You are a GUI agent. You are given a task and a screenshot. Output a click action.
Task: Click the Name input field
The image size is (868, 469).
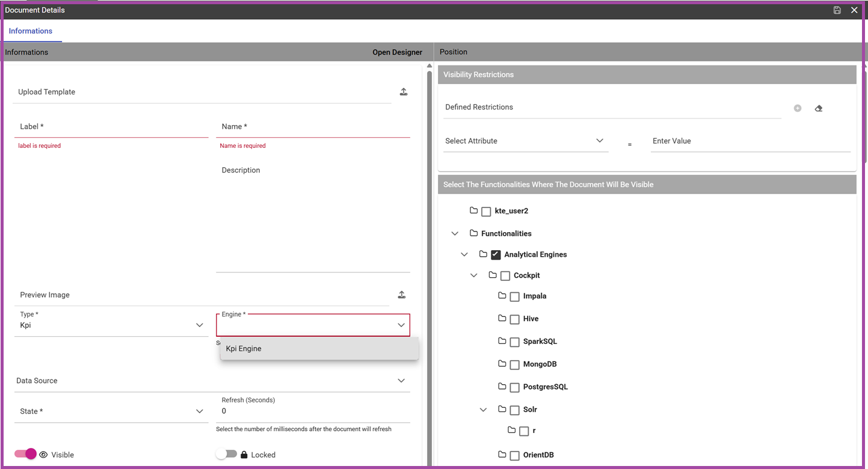tap(313, 127)
